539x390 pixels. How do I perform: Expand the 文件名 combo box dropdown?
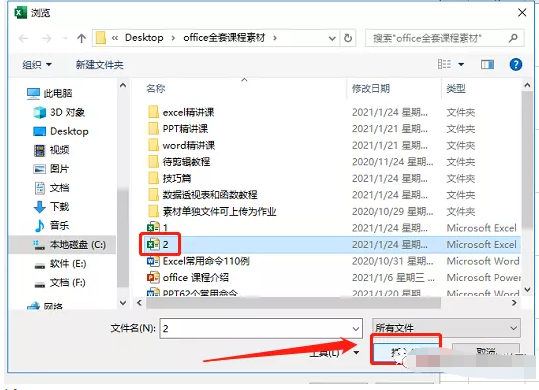click(x=356, y=329)
